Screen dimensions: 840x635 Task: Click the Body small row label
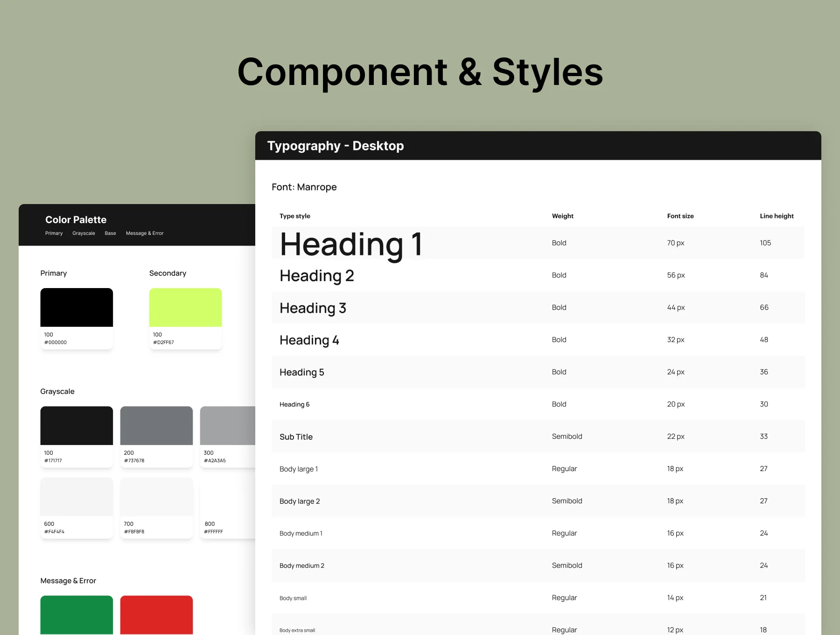point(293,598)
